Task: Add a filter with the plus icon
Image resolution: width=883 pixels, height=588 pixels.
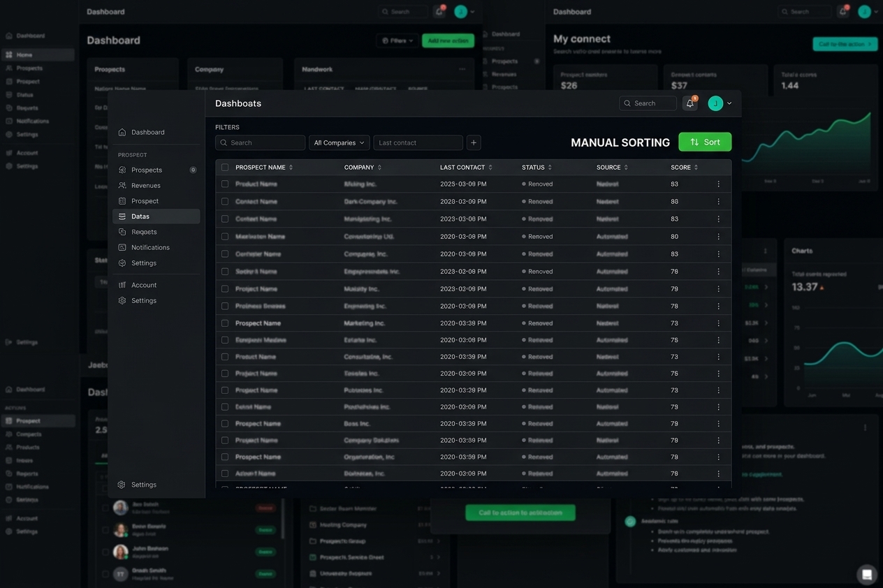Action: click(474, 142)
